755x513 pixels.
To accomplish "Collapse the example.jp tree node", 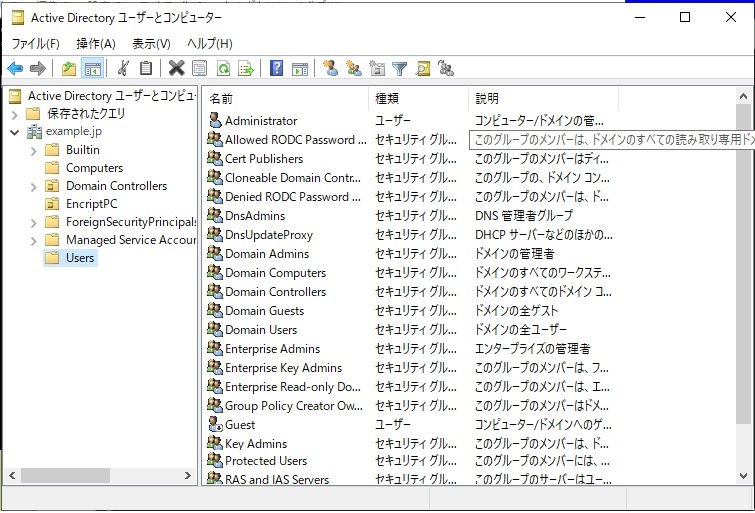I will (x=14, y=132).
